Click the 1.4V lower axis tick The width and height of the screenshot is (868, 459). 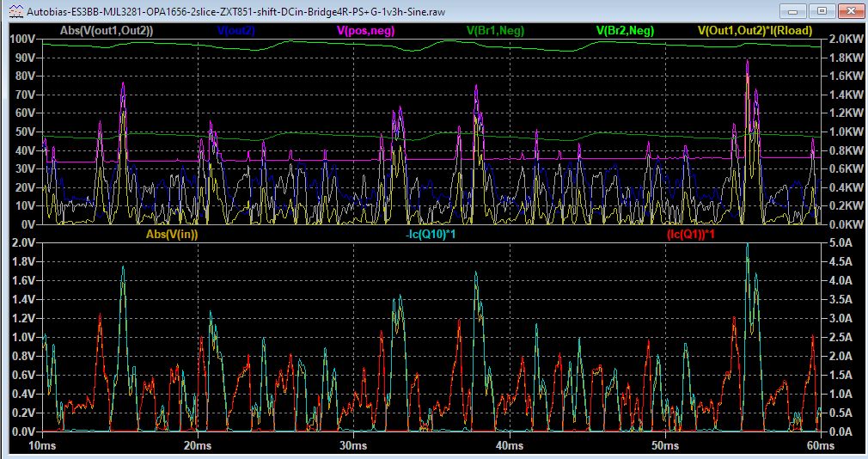[x=23, y=299]
